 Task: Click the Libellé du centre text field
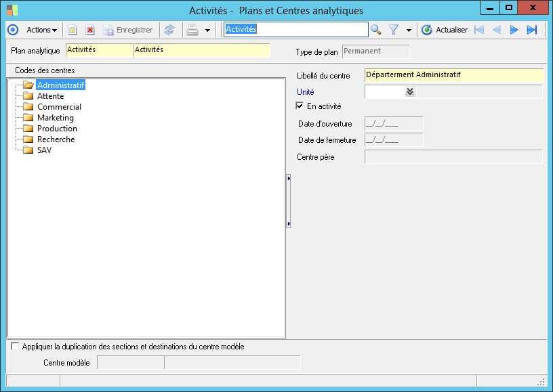coord(453,75)
